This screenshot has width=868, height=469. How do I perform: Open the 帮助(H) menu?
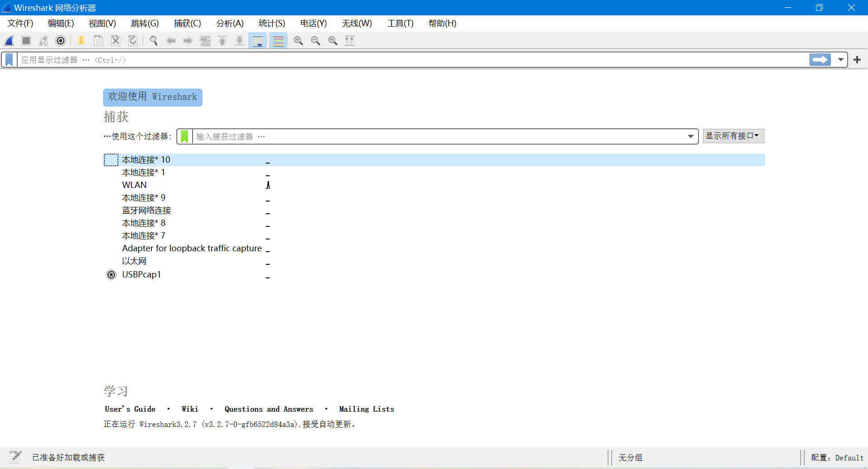point(443,23)
